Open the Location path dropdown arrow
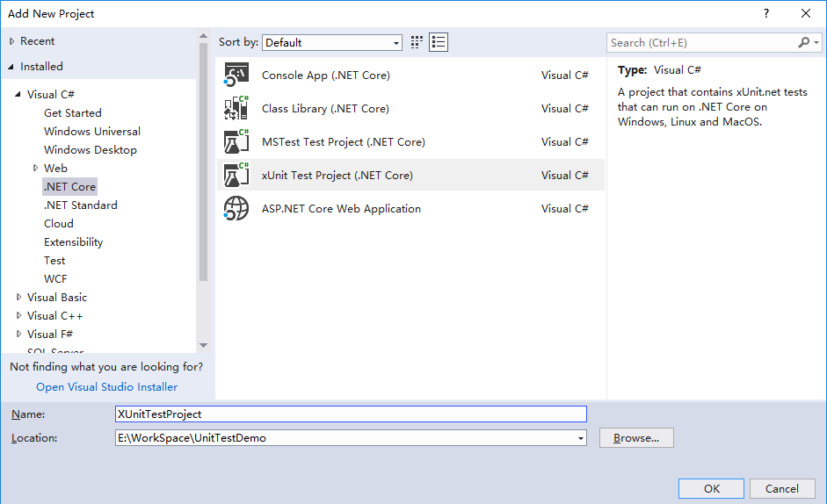The height and width of the screenshot is (504, 827). [x=581, y=438]
